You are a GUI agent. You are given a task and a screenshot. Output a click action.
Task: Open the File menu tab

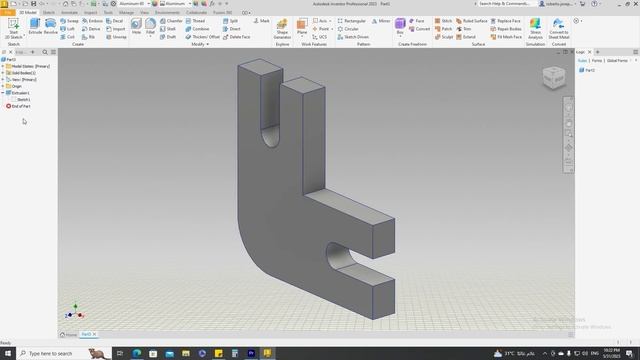(8, 13)
